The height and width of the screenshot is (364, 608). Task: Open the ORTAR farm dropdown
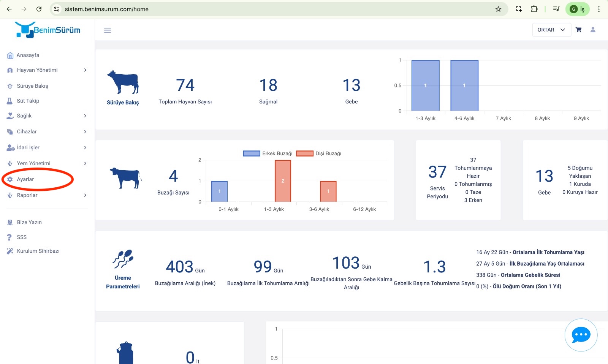coord(551,30)
